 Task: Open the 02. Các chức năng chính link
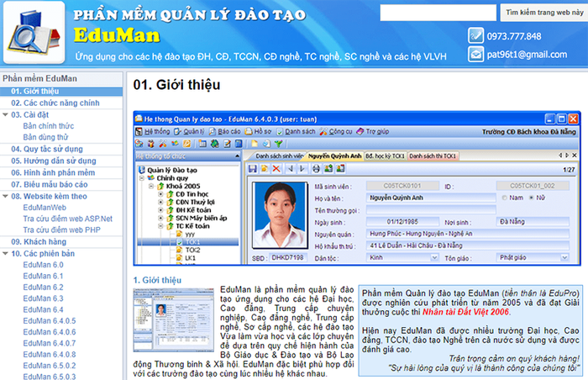tap(55, 103)
